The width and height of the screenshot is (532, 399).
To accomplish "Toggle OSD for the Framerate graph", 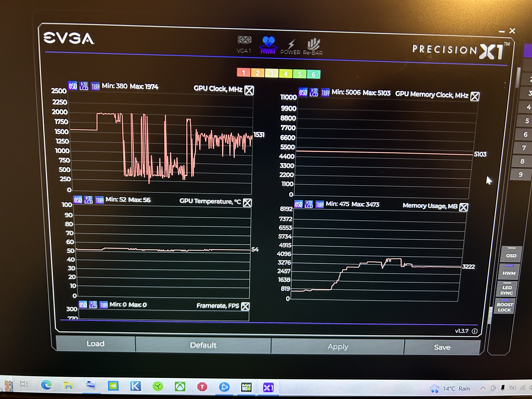I will [x=83, y=305].
